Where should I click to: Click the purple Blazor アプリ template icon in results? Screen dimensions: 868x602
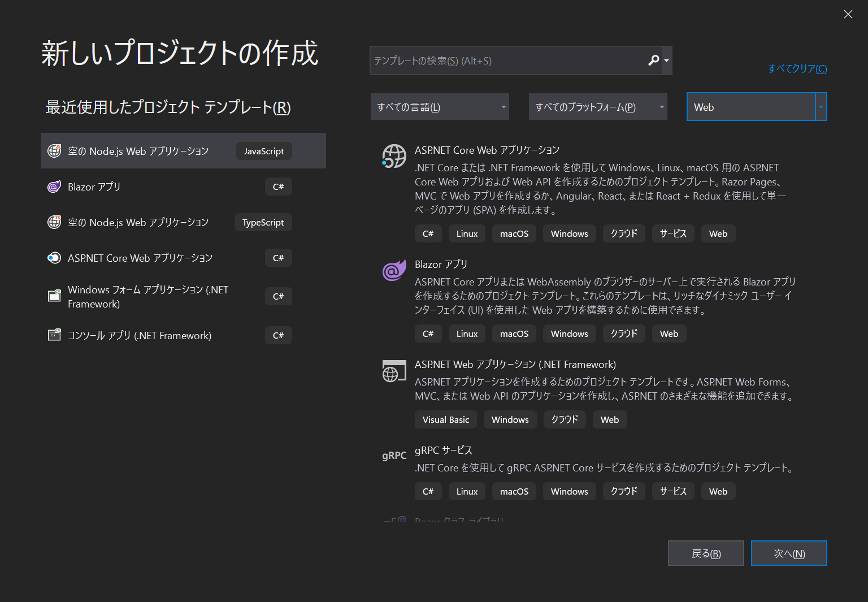coord(394,270)
